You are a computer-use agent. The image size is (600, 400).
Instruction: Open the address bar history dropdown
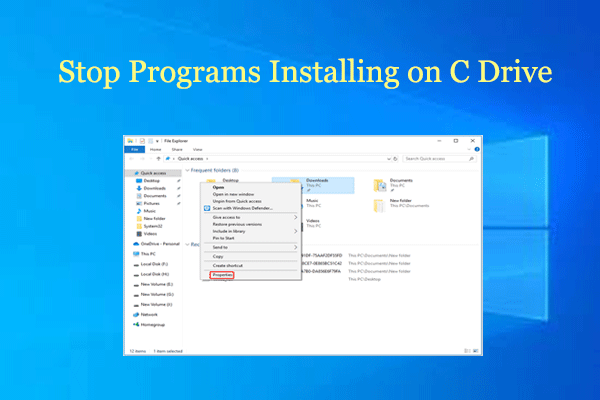pos(389,158)
